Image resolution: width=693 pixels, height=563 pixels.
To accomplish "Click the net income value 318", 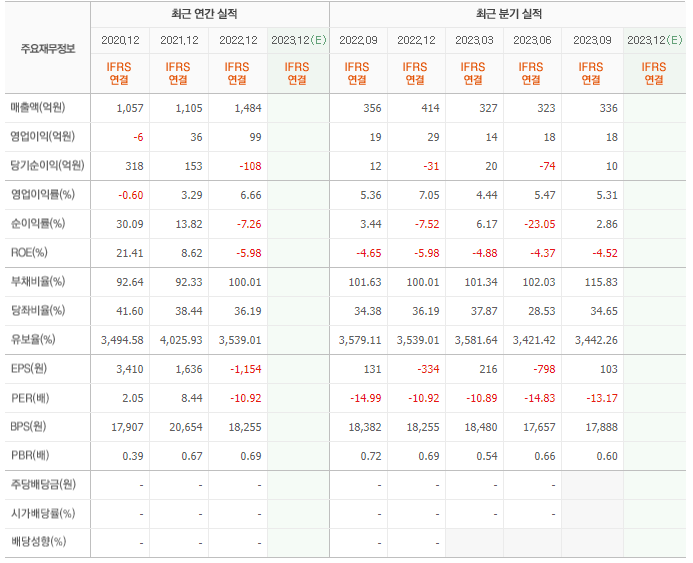I will coord(134,166).
